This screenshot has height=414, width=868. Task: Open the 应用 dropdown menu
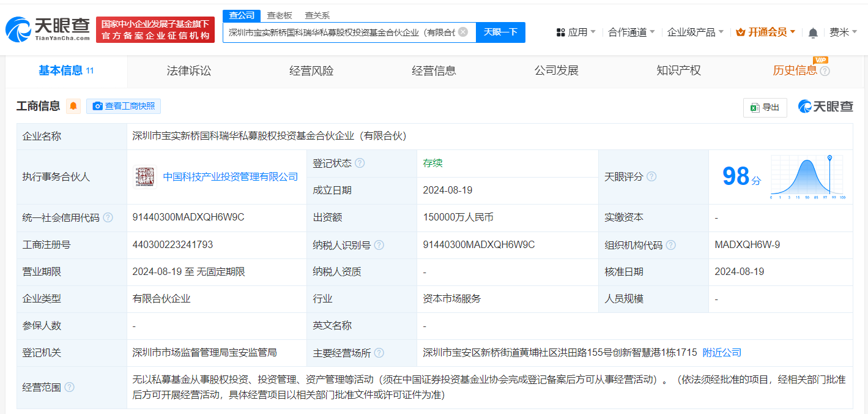576,32
